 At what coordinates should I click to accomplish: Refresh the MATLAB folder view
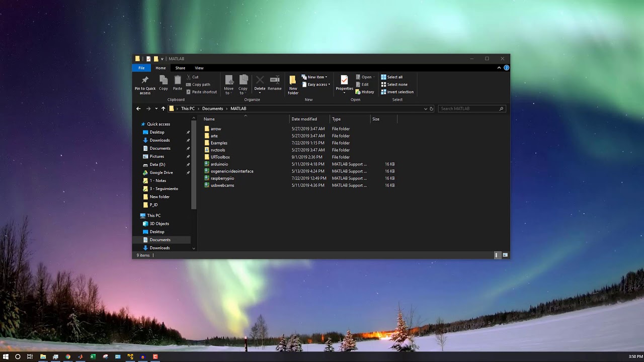[431, 109]
